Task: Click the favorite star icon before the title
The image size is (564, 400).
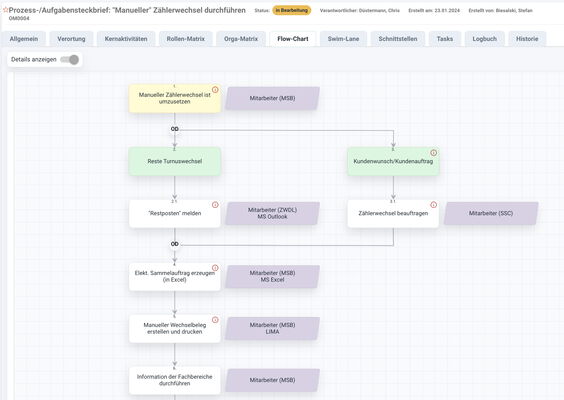Action: [5, 10]
